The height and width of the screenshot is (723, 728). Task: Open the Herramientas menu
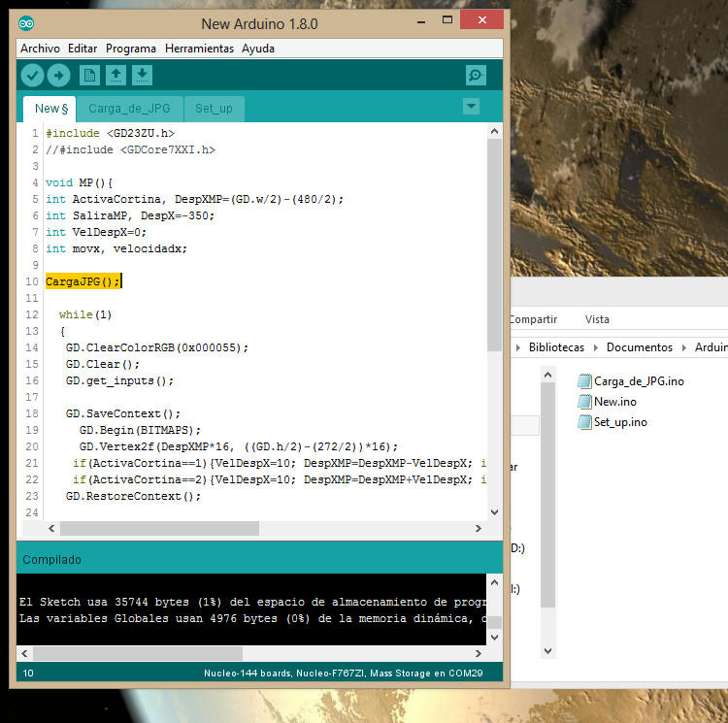click(199, 49)
